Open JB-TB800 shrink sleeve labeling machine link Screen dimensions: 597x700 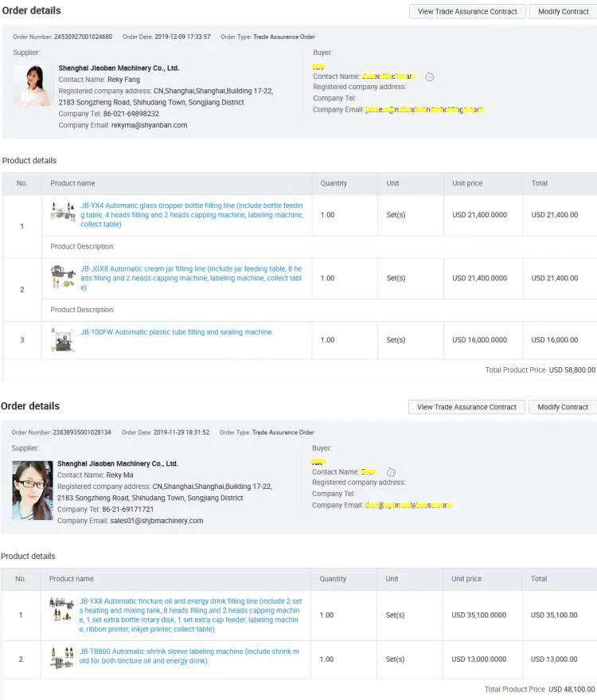click(189, 656)
